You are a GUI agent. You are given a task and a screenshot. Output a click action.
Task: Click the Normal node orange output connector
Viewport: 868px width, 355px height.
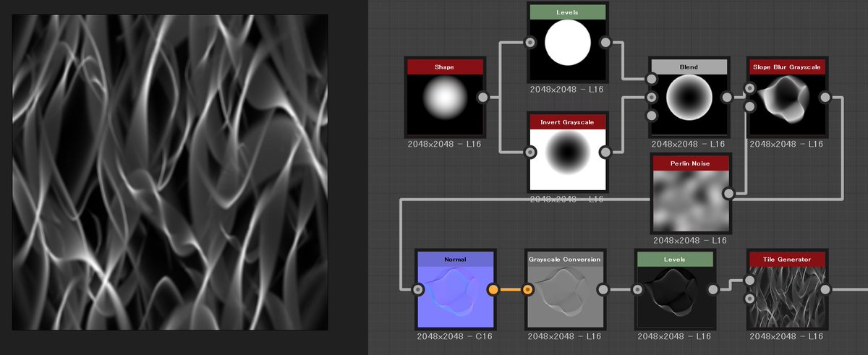(493, 290)
